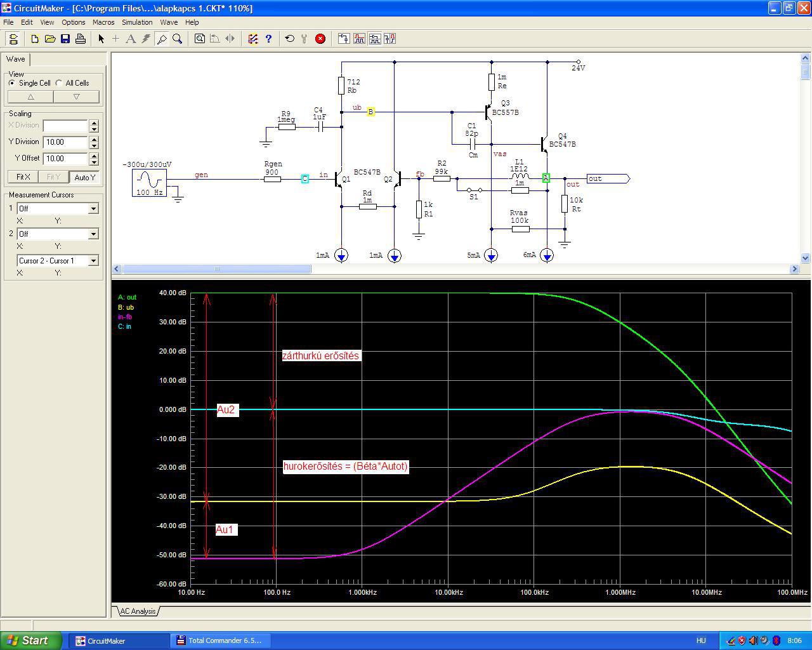Select the Single Cell radio button
812x650 pixels.
point(12,83)
